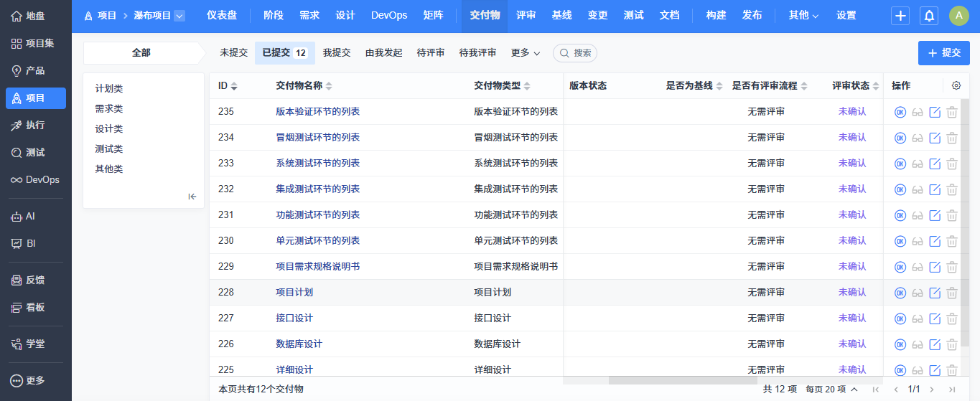Open 每页 20 项 page size selector
The image size is (980, 401).
(x=831, y=389)
